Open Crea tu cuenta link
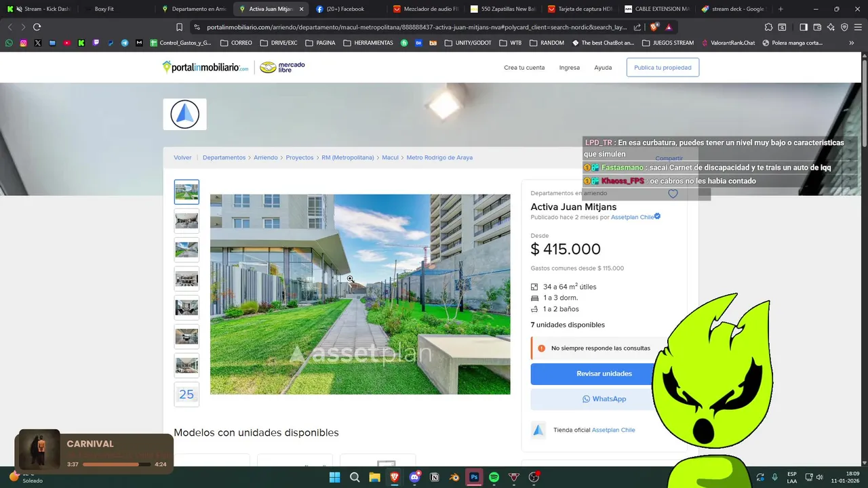This screenshot has height=488, width=868. (x=524, y=68)
